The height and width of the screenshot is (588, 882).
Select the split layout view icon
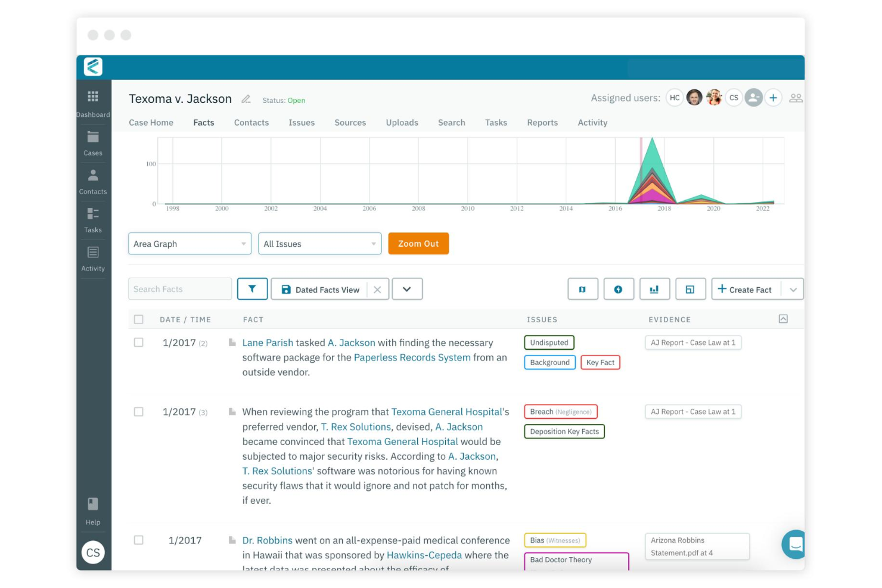(x=691, y=289)
